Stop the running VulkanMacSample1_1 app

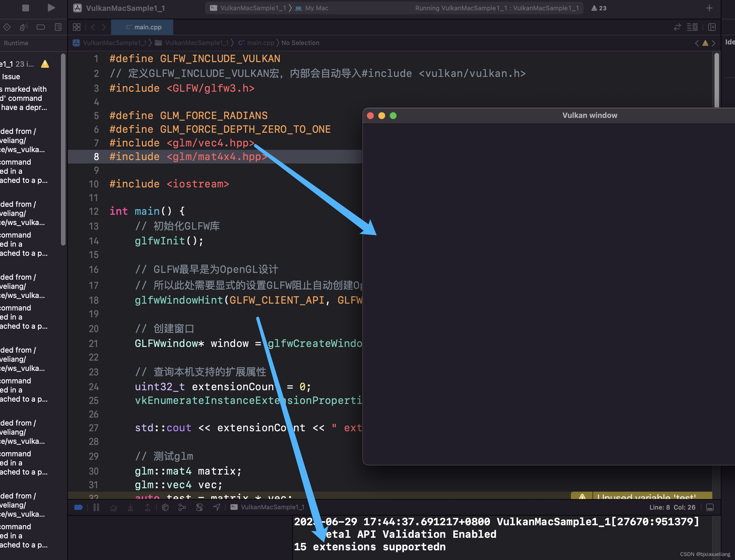click(x=25, y=8)
